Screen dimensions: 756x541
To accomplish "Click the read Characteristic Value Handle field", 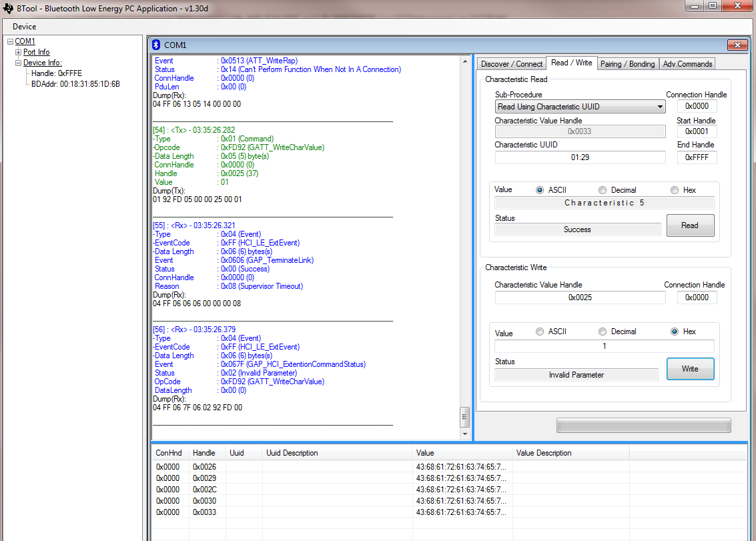I will click(x=580, y=131).
